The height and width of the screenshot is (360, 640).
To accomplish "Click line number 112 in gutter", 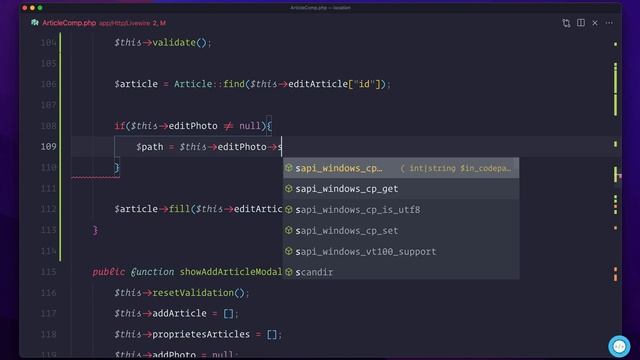I will (x=49, y=209).
